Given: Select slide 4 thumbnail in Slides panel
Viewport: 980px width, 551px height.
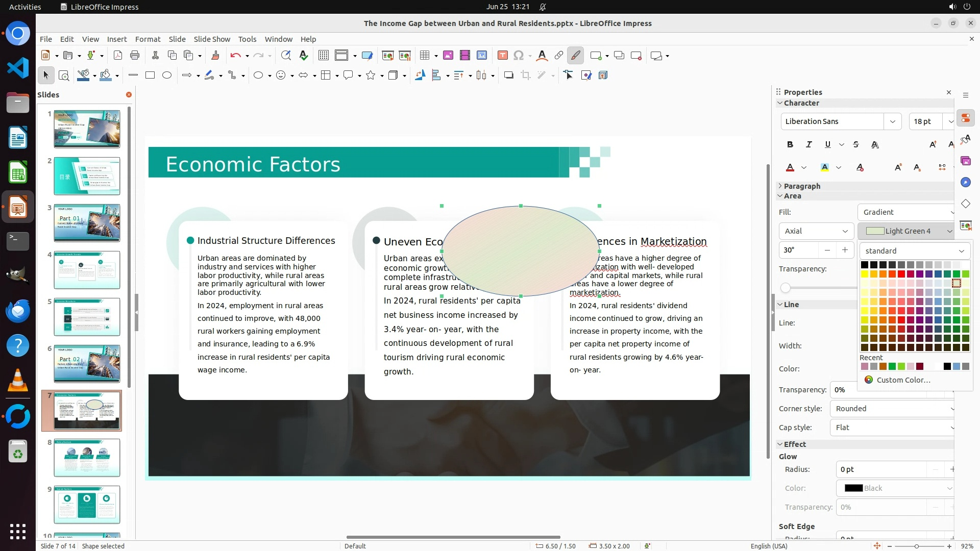Looking at the screenshot, I should 87,270.
